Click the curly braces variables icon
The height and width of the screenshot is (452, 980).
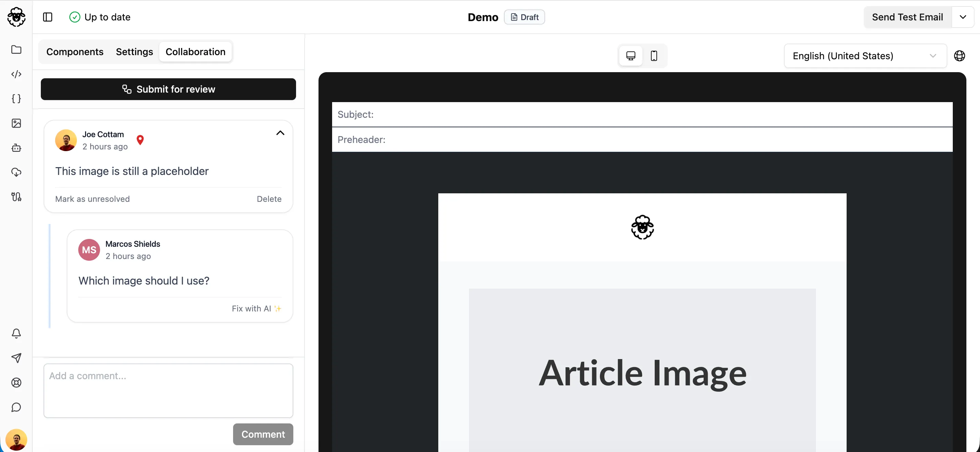click(16, 99)
